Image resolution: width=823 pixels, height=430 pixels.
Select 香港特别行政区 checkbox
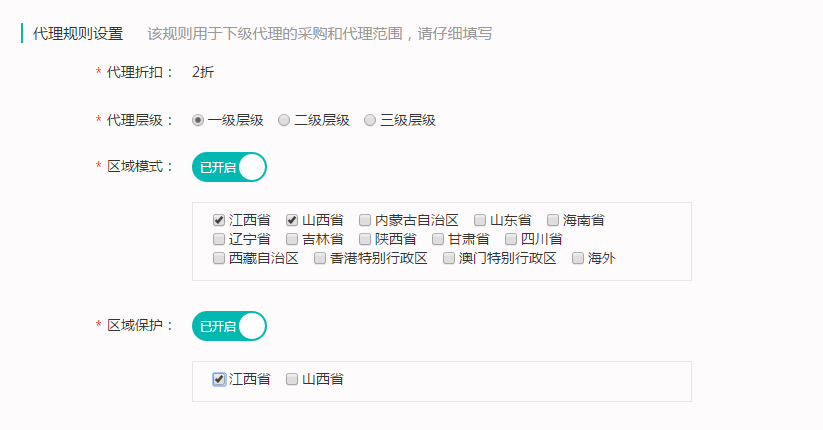[320, 258]
